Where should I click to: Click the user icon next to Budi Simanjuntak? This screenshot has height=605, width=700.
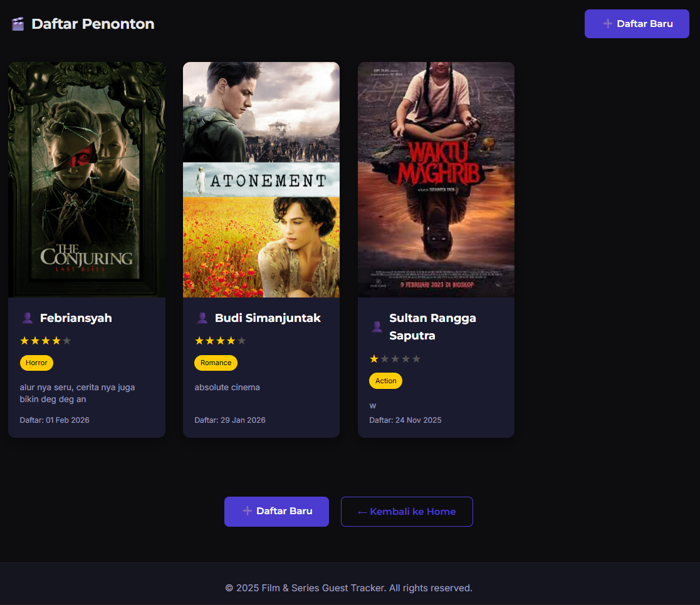coord(202,318)
